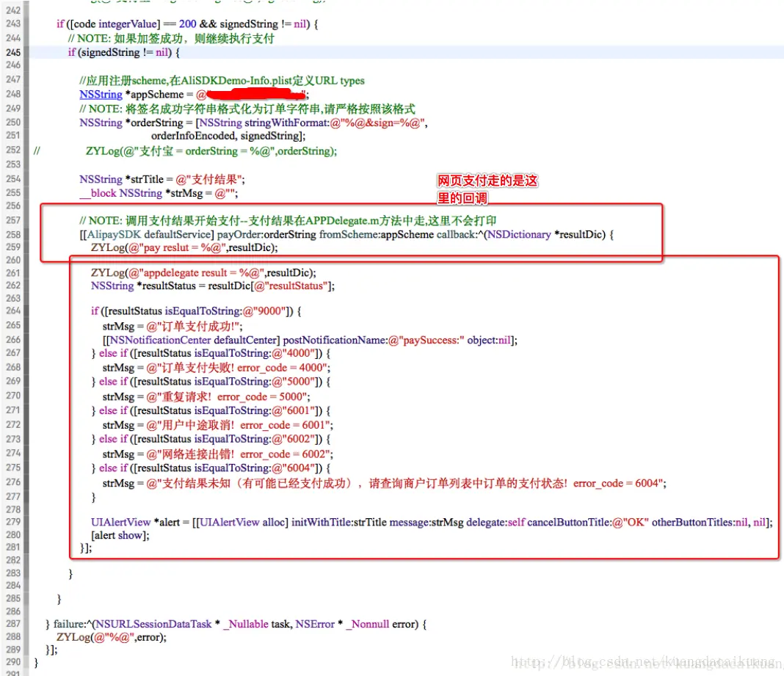The width and height of the screenshot is (784, 676).
Task: Click line number 264 in the gutter
Action: 13,311
